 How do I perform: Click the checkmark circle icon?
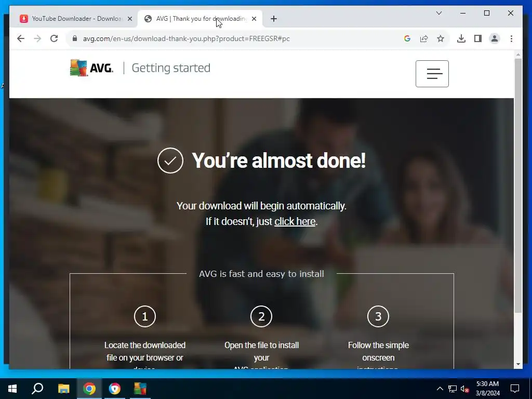pos(170,161)
